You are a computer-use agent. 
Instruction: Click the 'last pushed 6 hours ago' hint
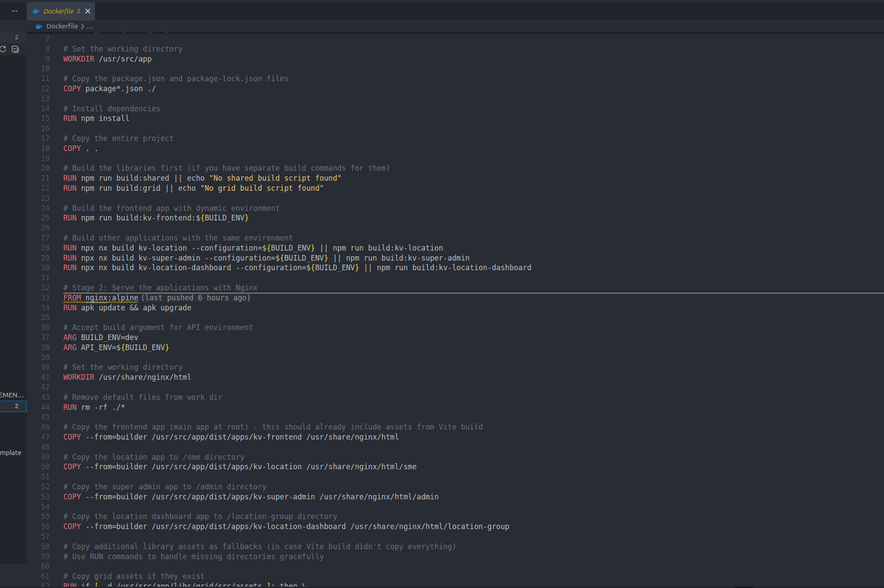196,298
